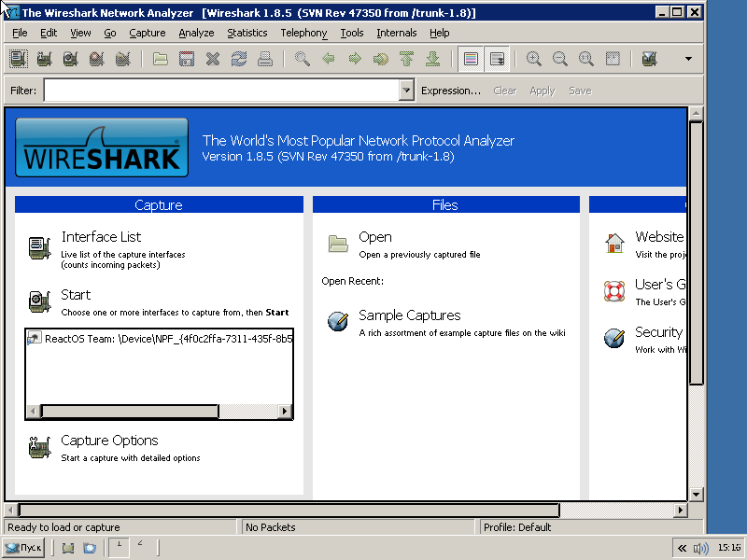
Task: Click the list capture interfaces toolbar icon
Action: (x=19, y=59)
